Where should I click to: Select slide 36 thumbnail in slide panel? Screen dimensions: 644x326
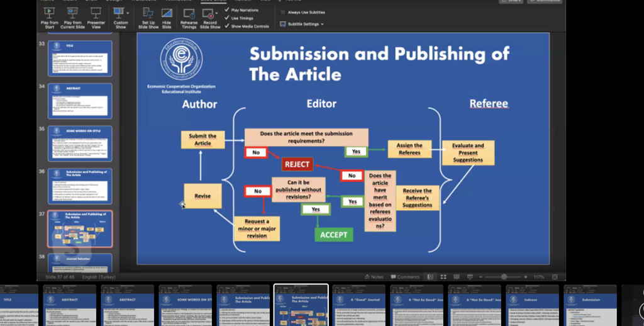tap(80, 186)
